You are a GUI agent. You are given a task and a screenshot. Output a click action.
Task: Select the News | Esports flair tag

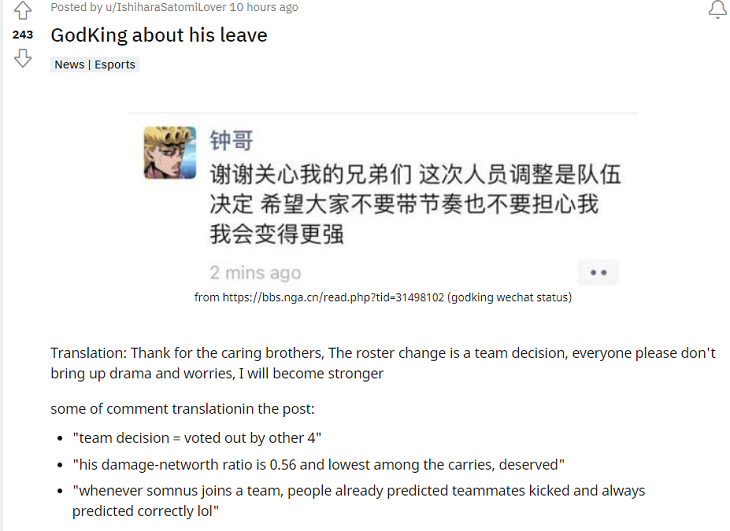95,64
